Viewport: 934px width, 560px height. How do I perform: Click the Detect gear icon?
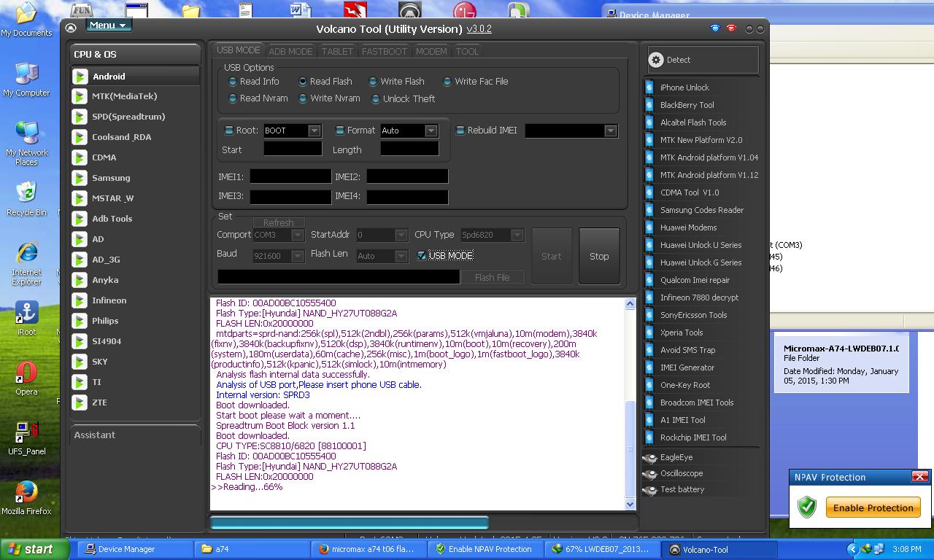(x=656, y=60)
